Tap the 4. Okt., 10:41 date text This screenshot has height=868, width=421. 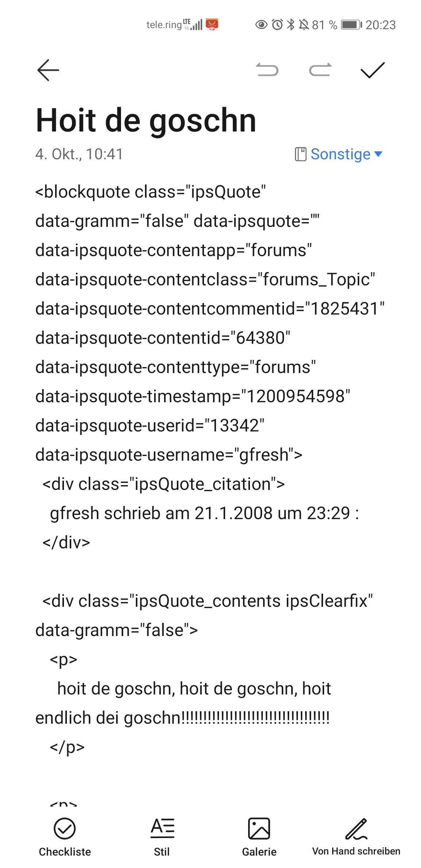click(x=79, y=154)
